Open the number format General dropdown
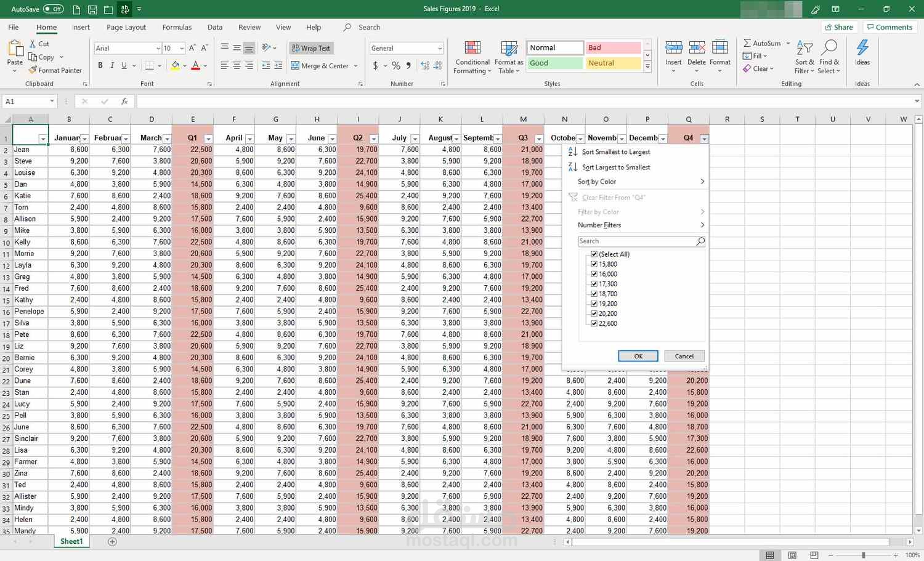This screenshot has width=924, height=561. pos(439,48)
